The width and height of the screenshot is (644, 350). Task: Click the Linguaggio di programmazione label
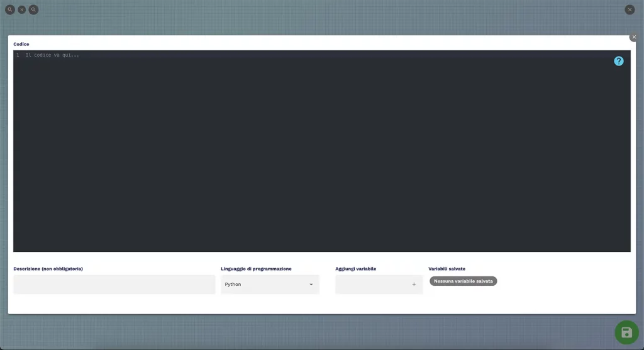tap(257, 269)
